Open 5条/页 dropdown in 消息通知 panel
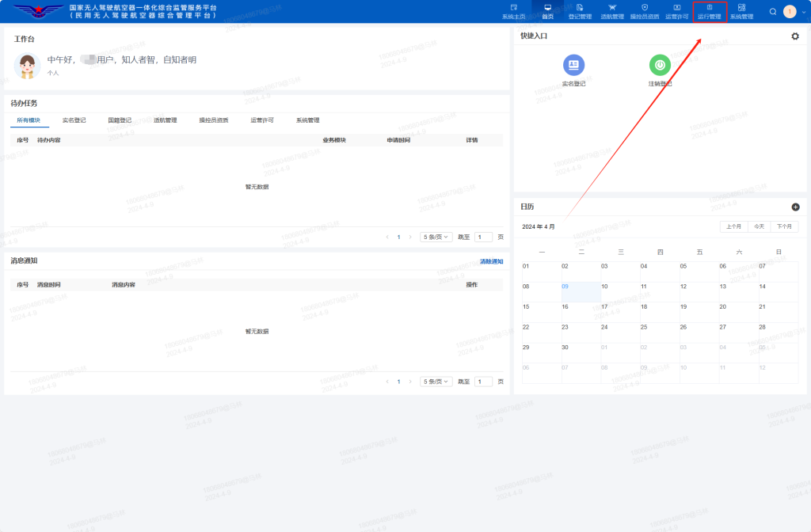Screen dimensions: 811x532 tap(436, 382)
